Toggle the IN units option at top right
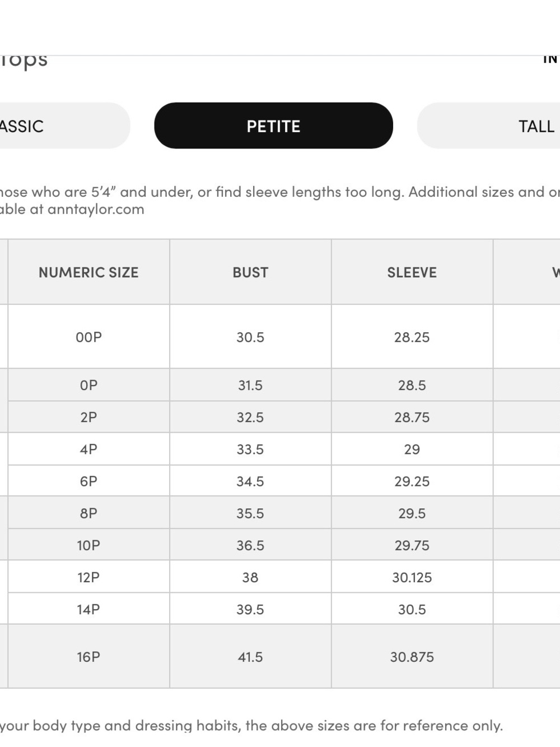The width and height of the screenshot is (560, 747). [550, 59]
